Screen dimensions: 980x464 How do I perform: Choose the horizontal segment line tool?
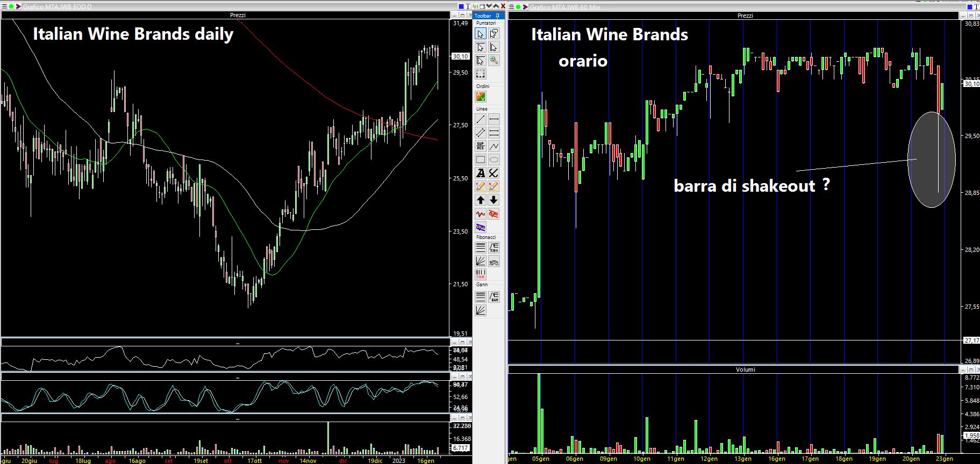494,119
